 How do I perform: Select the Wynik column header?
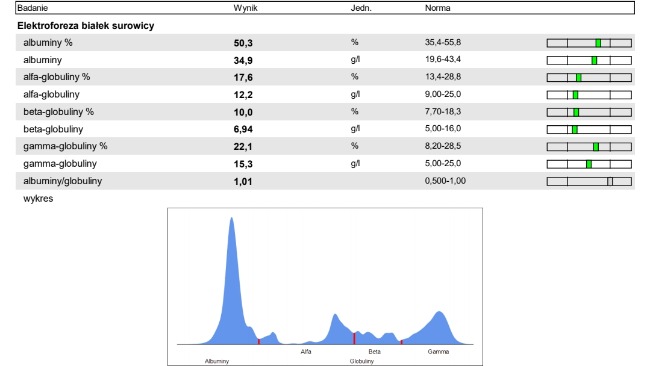click(245, 8)
